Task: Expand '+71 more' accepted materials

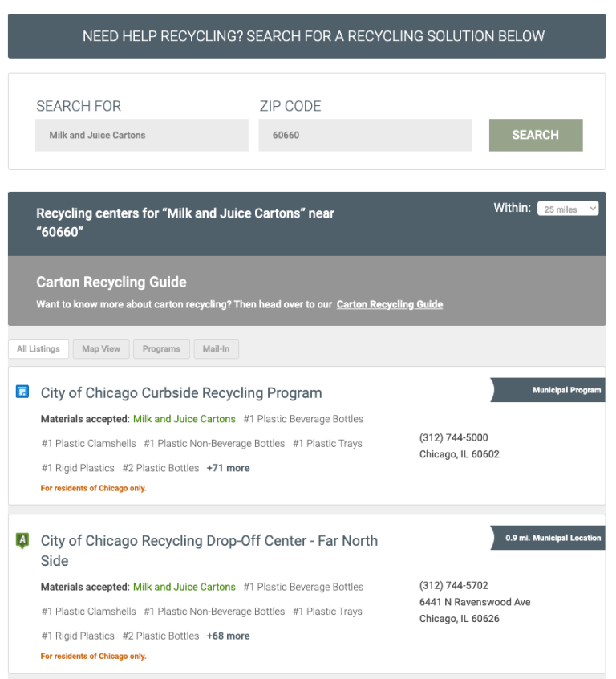Action: pyautogui.click(x=228, y=468)
